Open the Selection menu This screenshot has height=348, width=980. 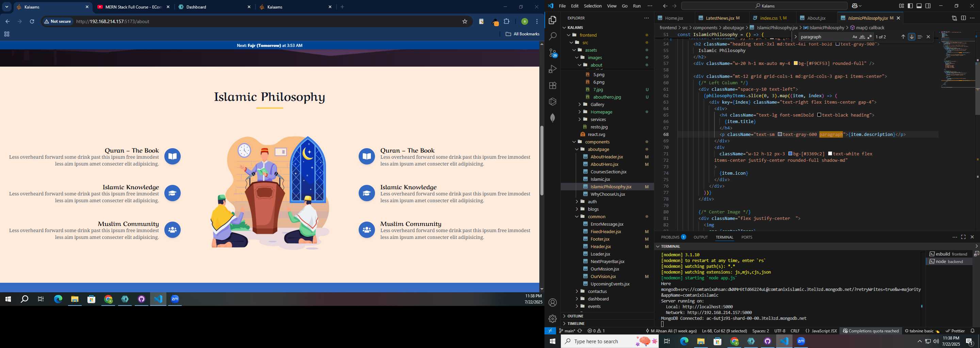pyautogui.click(x=593, y=6)
